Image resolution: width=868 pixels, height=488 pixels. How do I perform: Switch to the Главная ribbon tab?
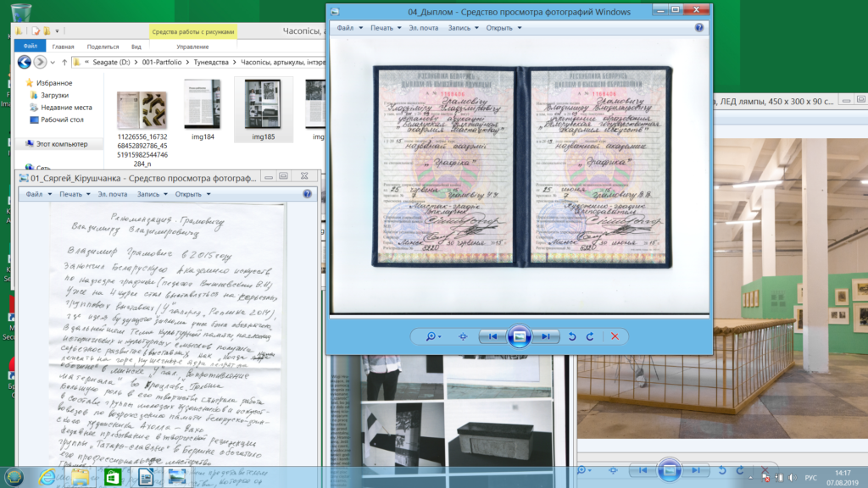coord(63,47)
